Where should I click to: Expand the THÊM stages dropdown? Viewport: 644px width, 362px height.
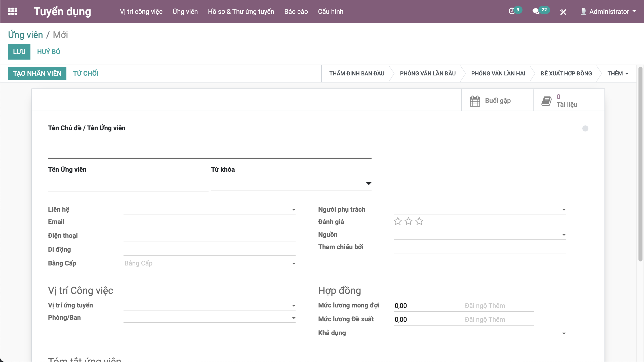[x=618, y=73]
